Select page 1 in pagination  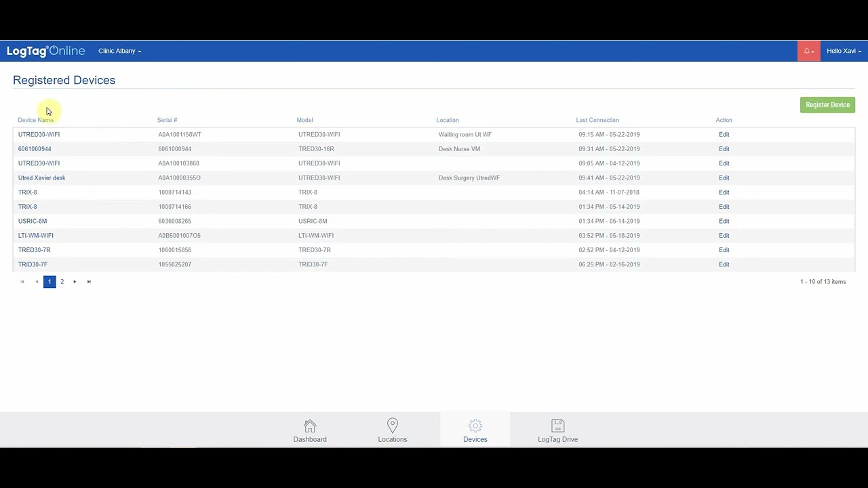tap(50, 281)
